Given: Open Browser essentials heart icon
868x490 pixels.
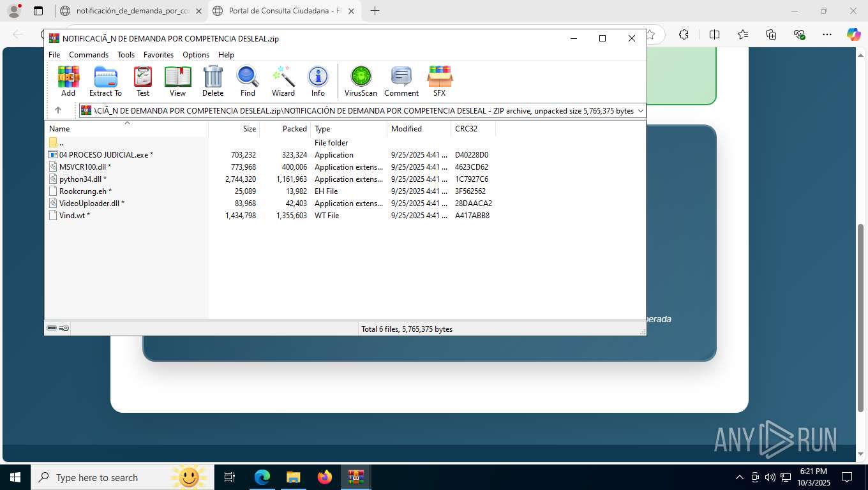Looking at the screenshot, I should (799, 34).
